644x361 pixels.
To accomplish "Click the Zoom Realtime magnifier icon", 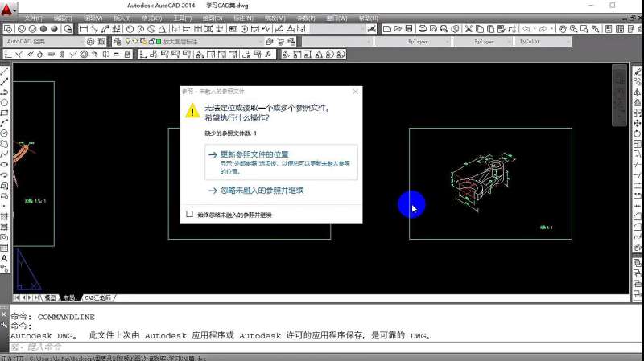I will (x=573, y=29).
